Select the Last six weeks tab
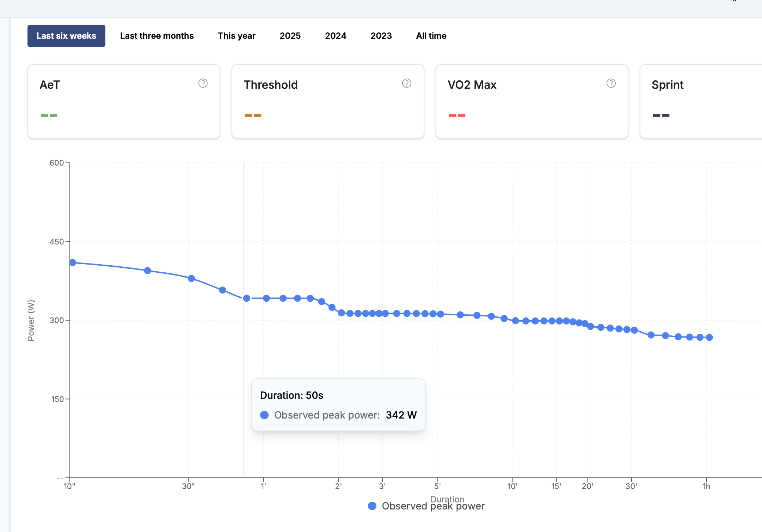 coord(66,36)
